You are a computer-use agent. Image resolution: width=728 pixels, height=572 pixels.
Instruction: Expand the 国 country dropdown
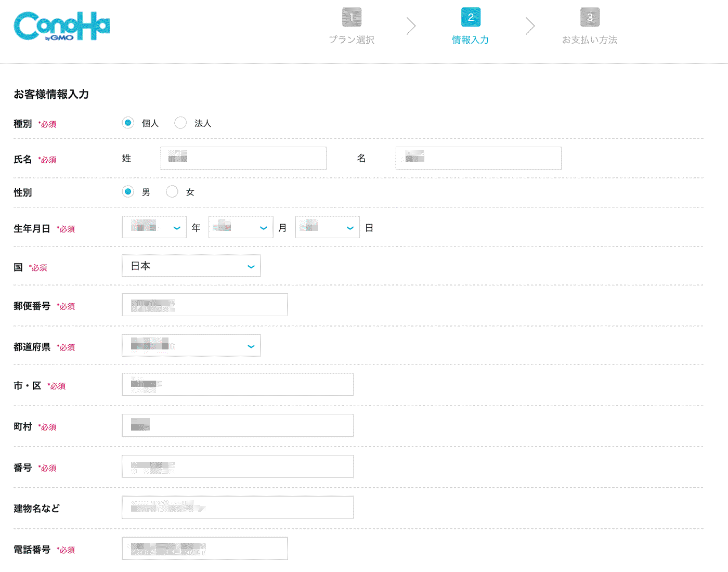191,266
